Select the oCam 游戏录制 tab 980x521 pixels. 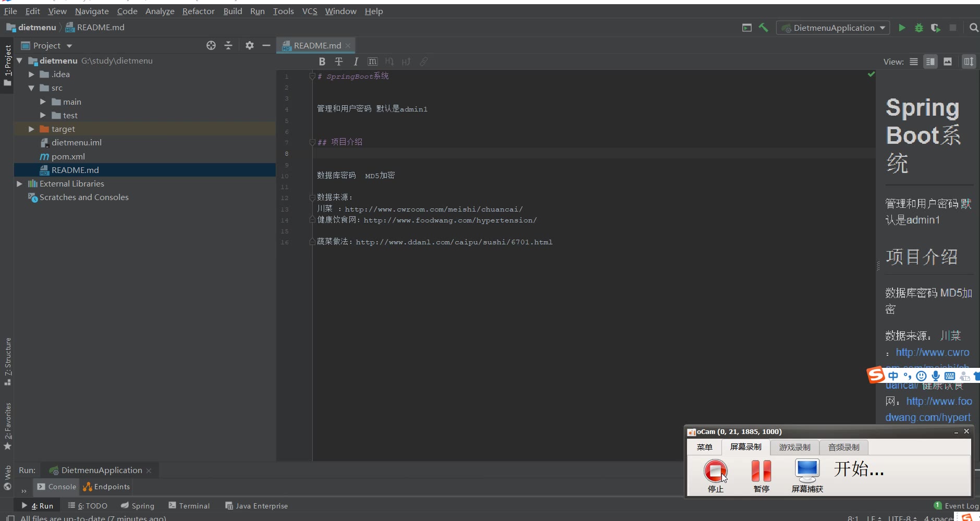click(x=794, y=447)
